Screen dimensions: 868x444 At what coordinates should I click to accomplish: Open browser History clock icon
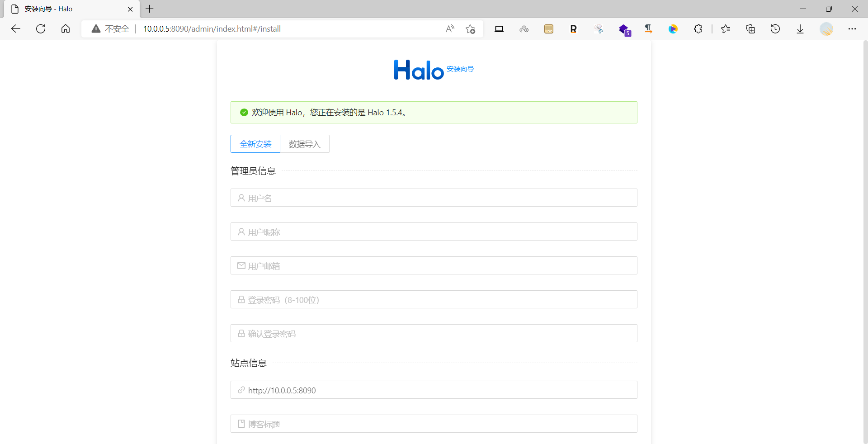pos(775,29)
